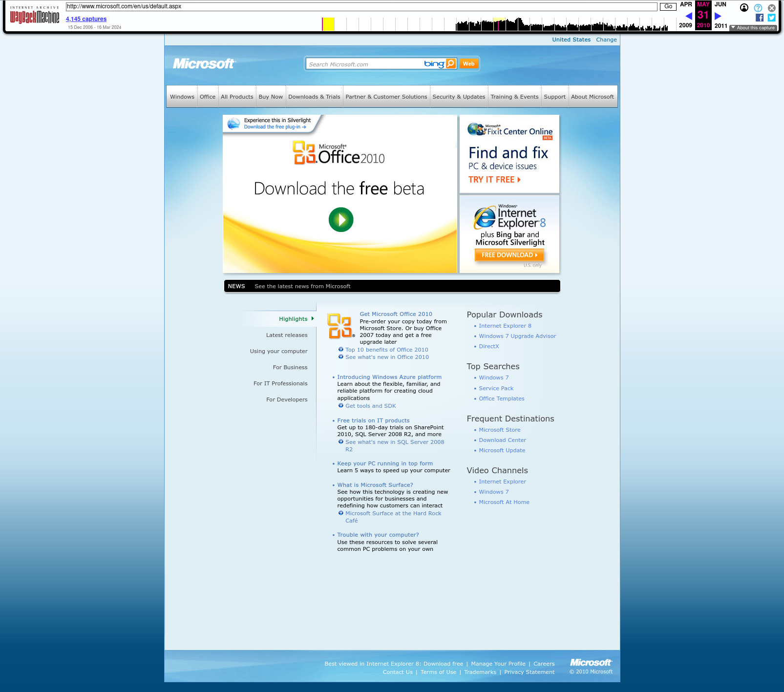The width and height of the screenshot is (784, 692).
Task: Select the For Developers tab
Action: coord(287,399)
